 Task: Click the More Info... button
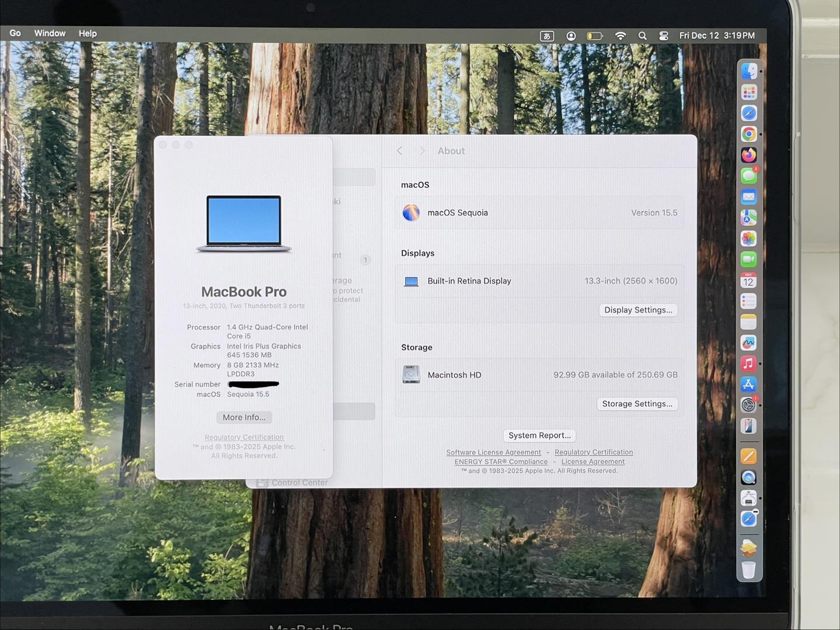[244, 417]
